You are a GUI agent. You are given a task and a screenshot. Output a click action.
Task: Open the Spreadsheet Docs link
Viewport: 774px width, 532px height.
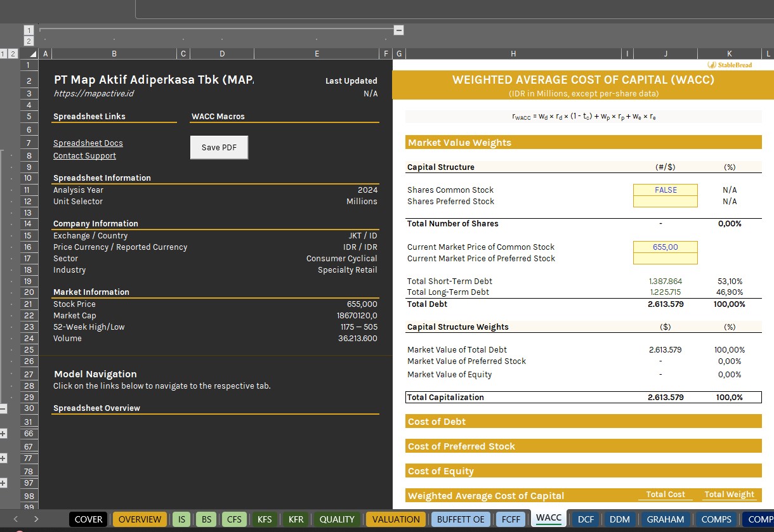tap(88, 143)
